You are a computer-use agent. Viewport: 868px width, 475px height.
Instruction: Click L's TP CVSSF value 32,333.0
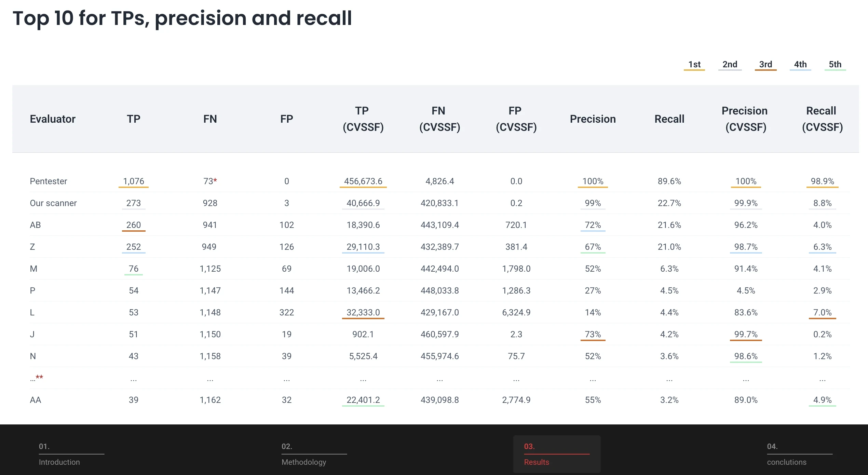[363, 312]
